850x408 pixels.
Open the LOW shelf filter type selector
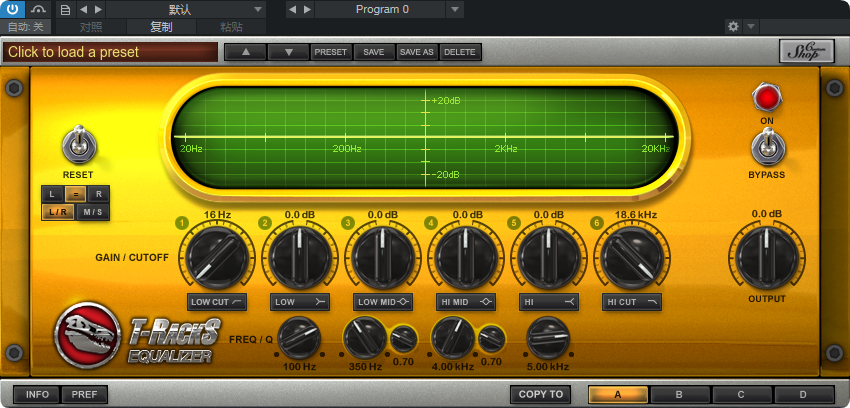point(300,302)
